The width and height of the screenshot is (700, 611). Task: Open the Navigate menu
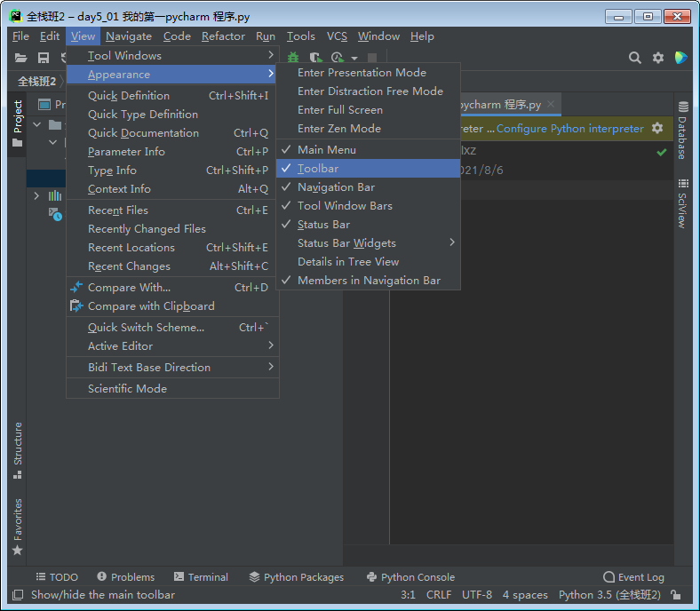point(129,36)
